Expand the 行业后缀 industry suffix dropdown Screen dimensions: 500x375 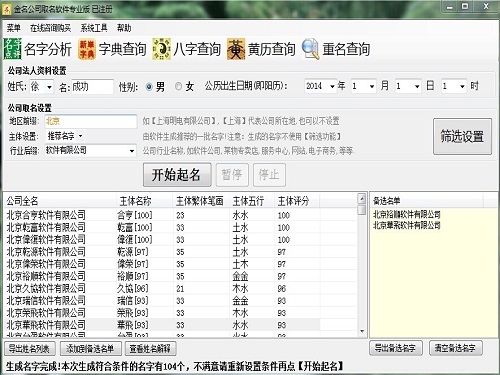tap(132, 151)
